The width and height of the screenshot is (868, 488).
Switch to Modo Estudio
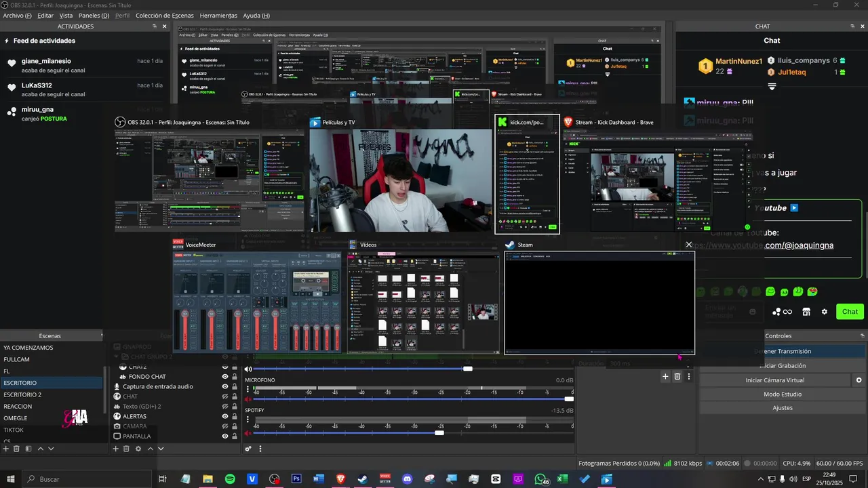[x=783, y=394]
